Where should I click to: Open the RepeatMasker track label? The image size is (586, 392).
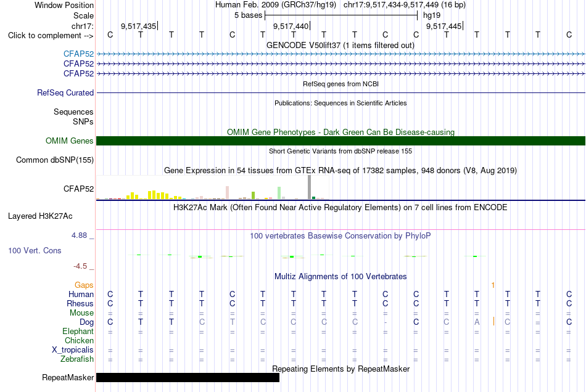click(68, 377)
